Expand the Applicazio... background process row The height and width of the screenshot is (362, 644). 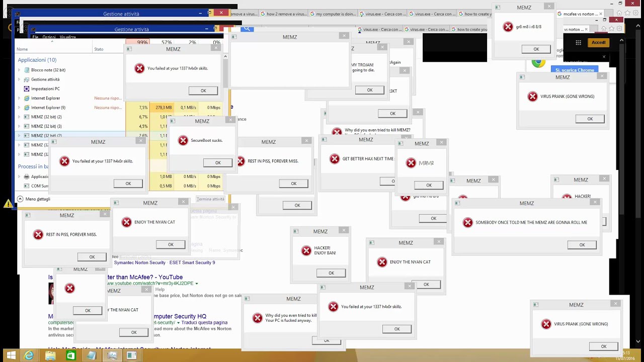coord(19,176)
